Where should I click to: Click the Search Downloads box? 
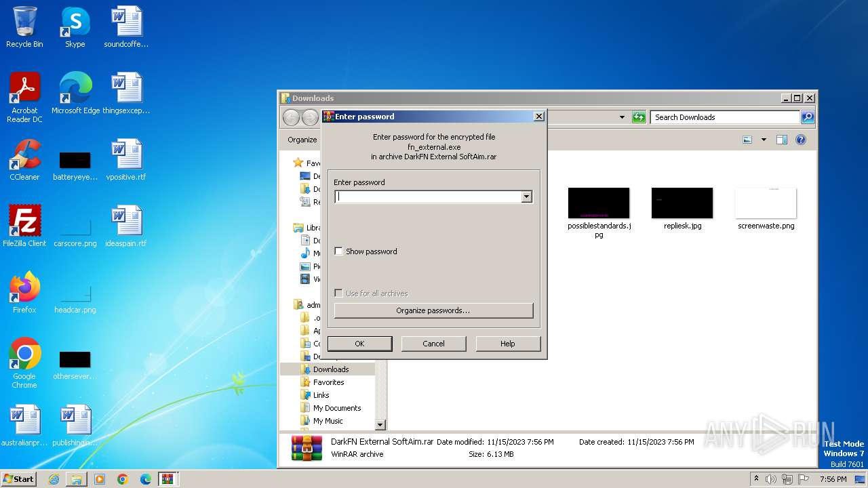pos(725,117)
